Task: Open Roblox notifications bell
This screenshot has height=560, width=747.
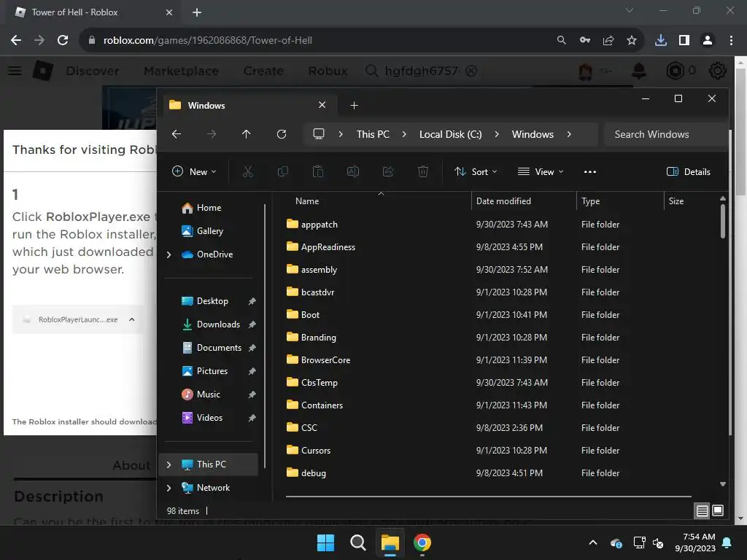Action: pyautogui.click(x=639, y=71)
